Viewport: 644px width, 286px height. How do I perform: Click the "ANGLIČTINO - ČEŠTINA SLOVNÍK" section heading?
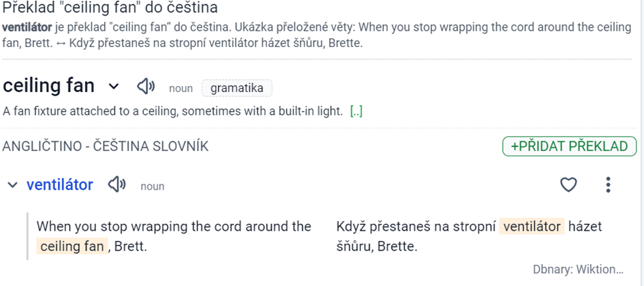[x=106, y=147]
